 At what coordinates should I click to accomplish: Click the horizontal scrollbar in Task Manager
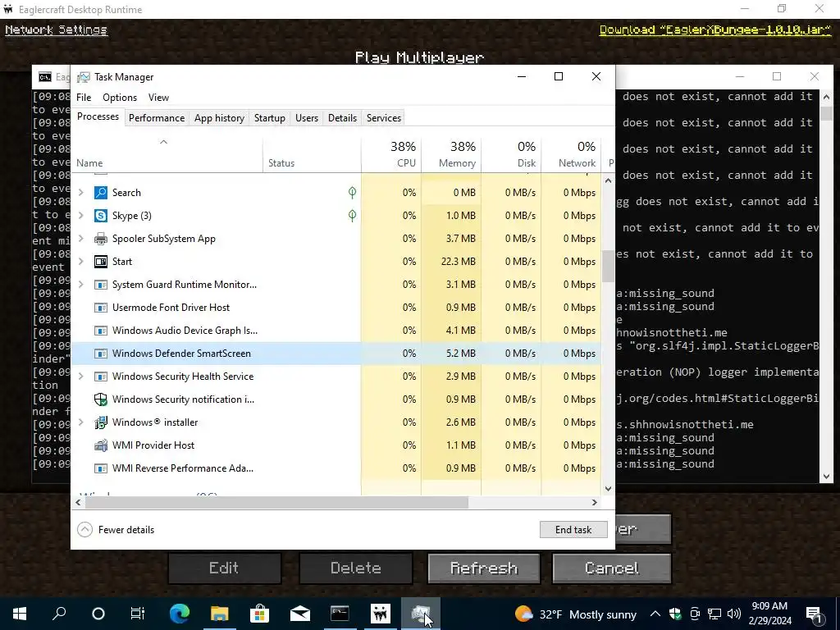[277, 503]
